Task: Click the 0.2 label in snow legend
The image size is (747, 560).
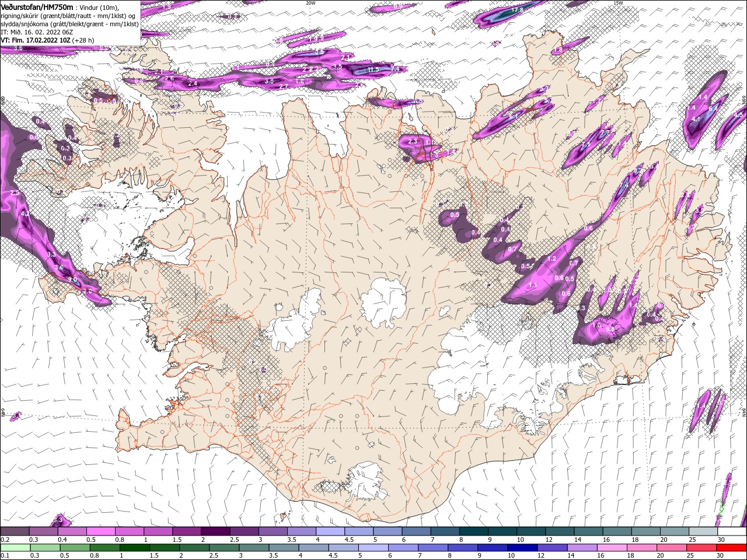Action: click(5, 540)
